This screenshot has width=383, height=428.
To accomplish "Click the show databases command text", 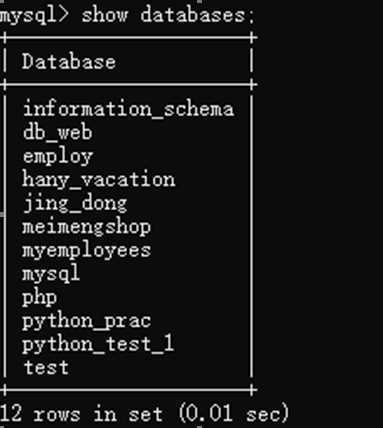I will pos(168,15).
